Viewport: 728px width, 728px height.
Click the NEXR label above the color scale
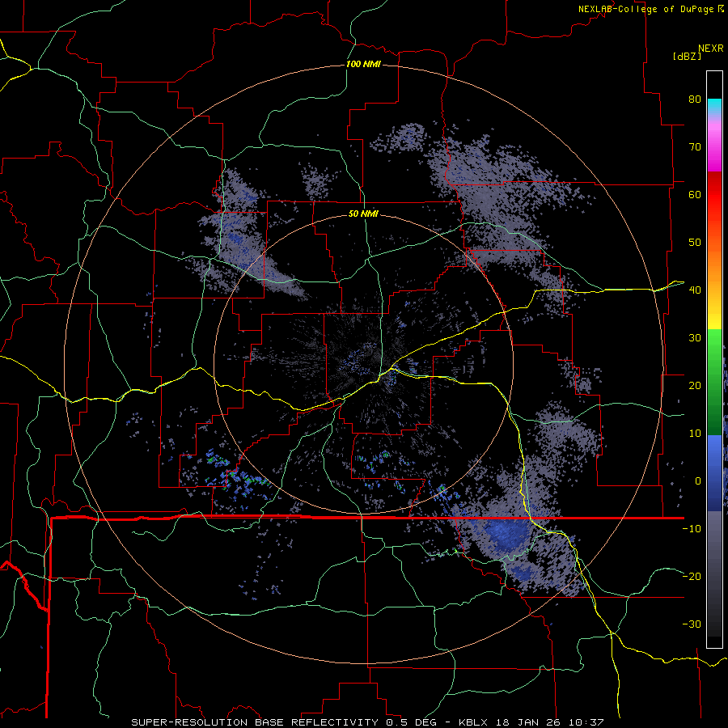pyautogui.click(x=711, y=48)
